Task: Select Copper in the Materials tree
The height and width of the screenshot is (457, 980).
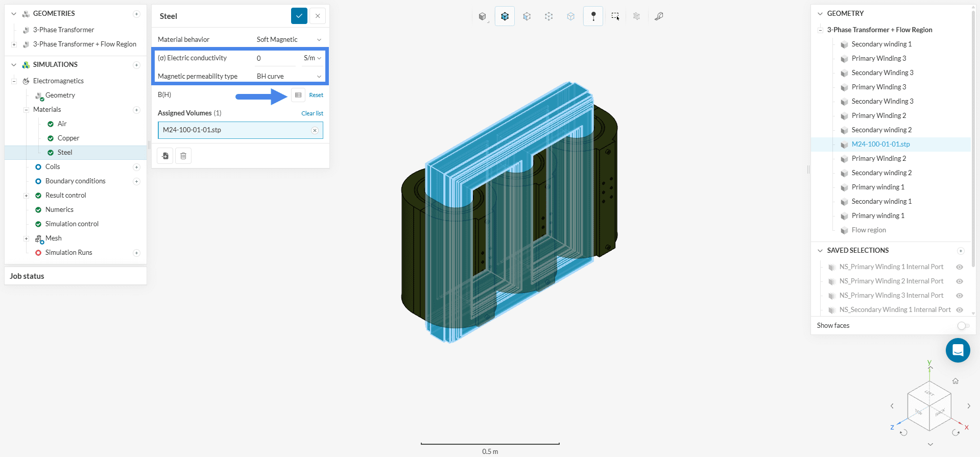Action: pyautogui.click(x=68, y=138)
